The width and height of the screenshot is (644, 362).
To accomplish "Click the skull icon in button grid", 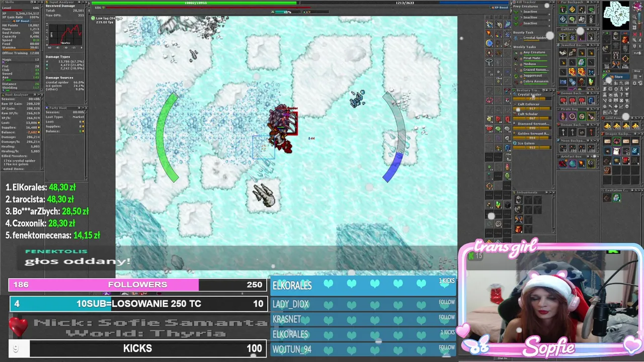I will 627,106.
